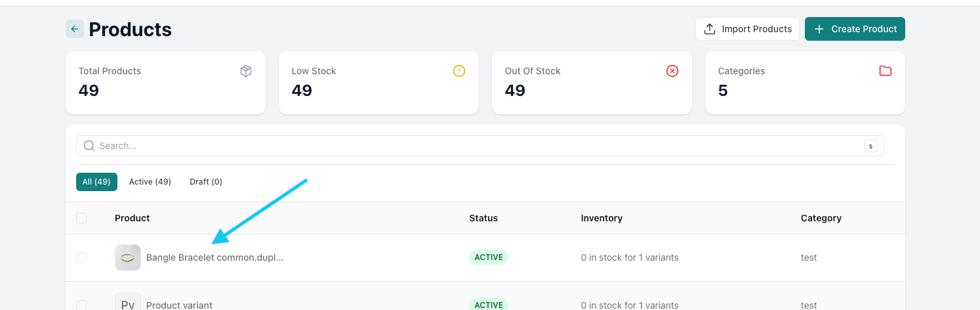Toggle the select-all products checkbox
The width and height of the screenshot is (980, 310).
point(81,218)
